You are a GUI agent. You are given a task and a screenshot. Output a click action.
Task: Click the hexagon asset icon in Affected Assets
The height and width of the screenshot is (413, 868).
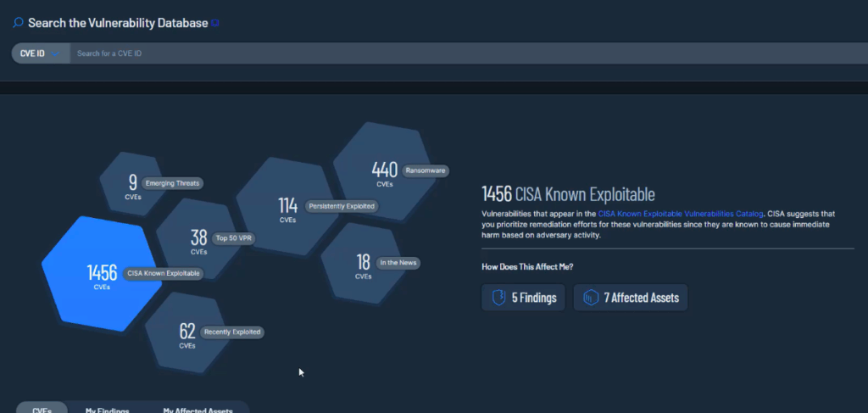pyautogui.click(x=591, y=298)
